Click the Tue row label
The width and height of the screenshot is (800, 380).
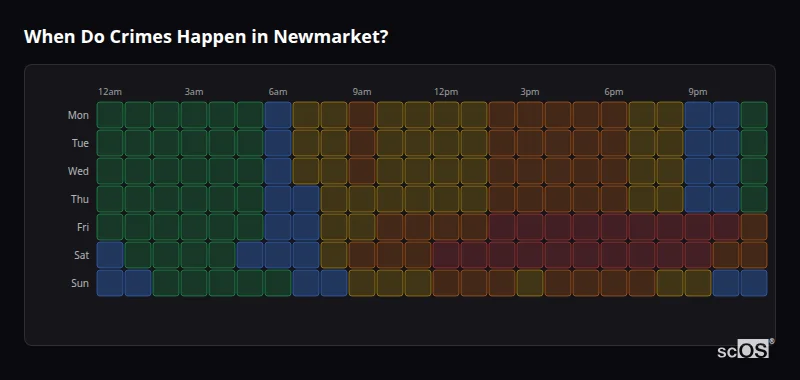click(x=80, y=143)
